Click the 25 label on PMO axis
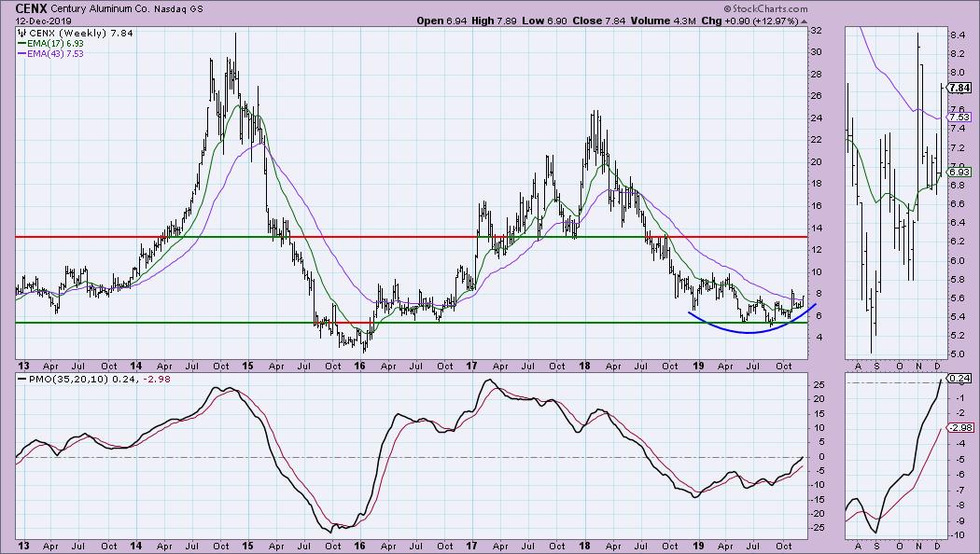Screen dimensions: 980x554 pyautogui.click(x=817, y=385)
